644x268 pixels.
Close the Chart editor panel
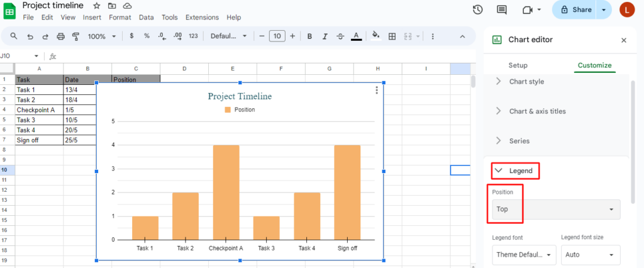(624, 40)
